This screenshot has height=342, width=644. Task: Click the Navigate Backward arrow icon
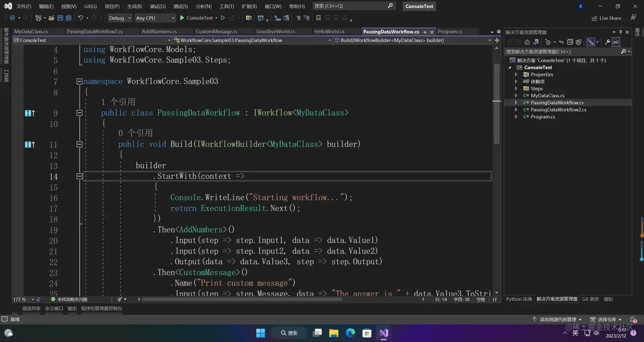[12, 18]
